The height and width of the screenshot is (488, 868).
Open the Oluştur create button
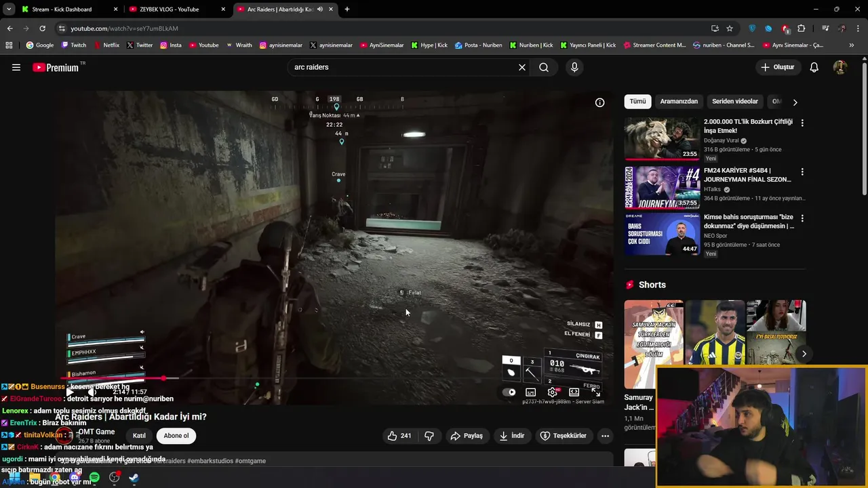[x=777, y=67]
